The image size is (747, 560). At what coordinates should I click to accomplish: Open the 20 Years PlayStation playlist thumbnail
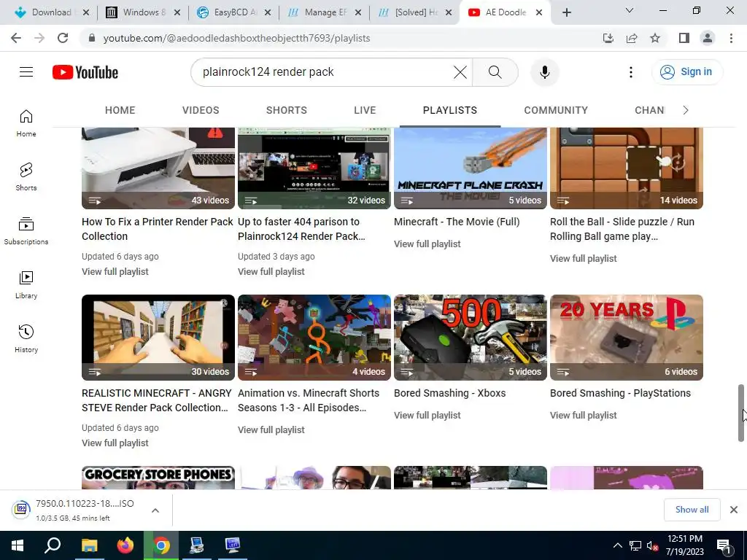[627, 337]
